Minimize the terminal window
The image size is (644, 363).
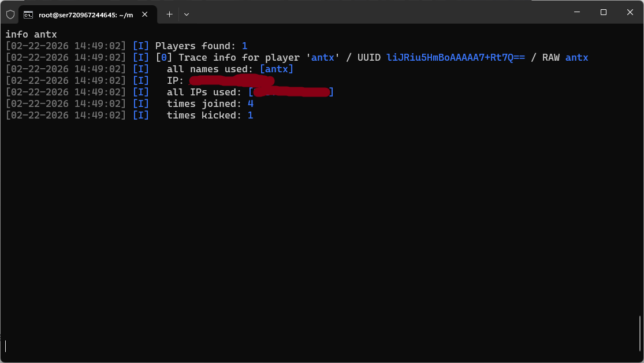[x=576, y=12]
